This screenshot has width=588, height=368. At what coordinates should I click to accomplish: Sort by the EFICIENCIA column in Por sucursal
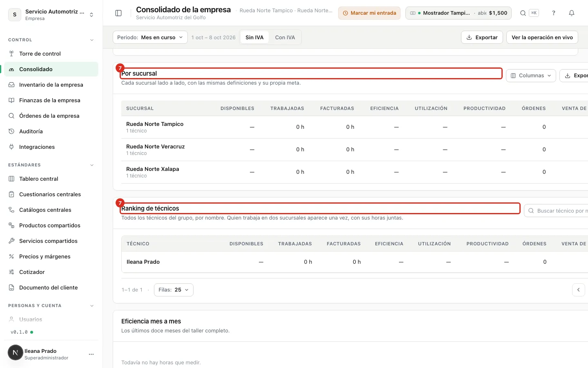coord(384,108)
